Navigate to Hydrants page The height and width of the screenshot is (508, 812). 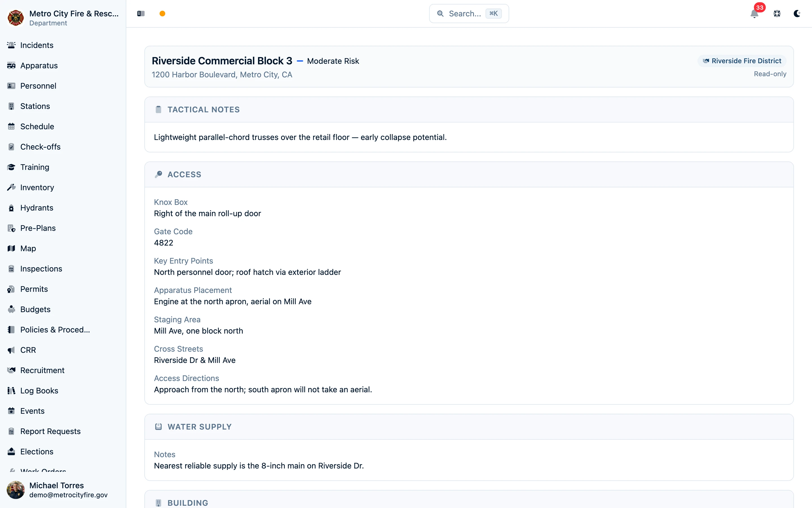[x=63, y=208]
